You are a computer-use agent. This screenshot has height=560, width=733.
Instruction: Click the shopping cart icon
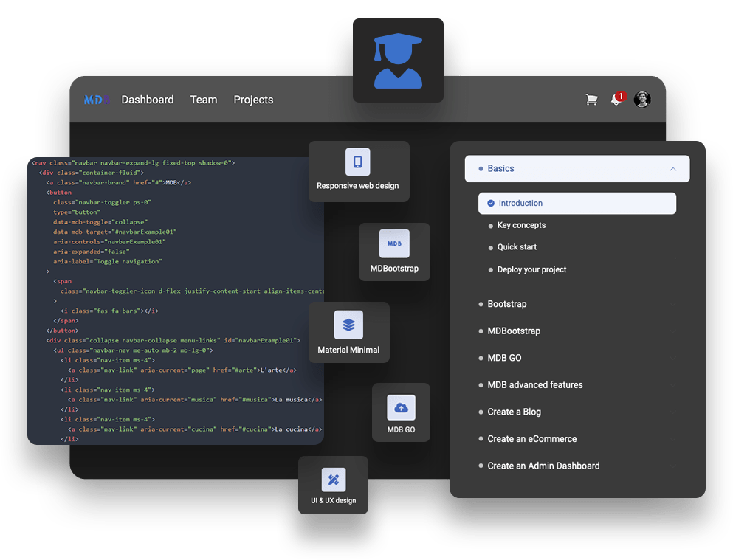click(x=591, y=100)
